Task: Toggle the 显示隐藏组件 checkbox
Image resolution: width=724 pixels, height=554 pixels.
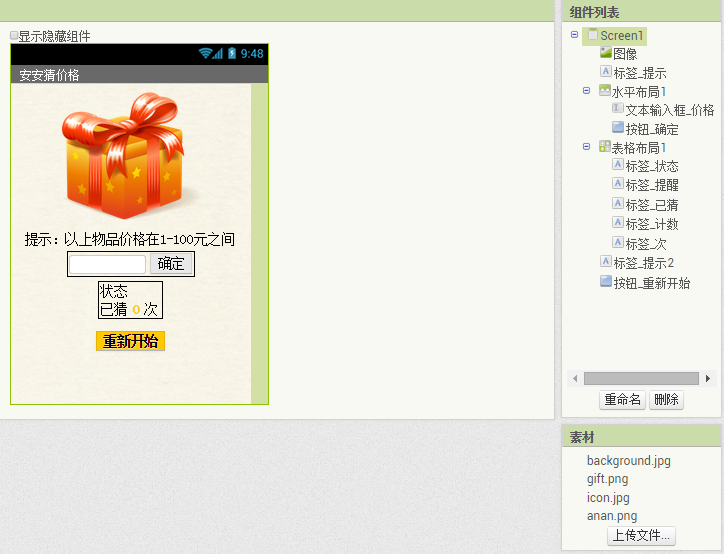Action: coord(14,36)
